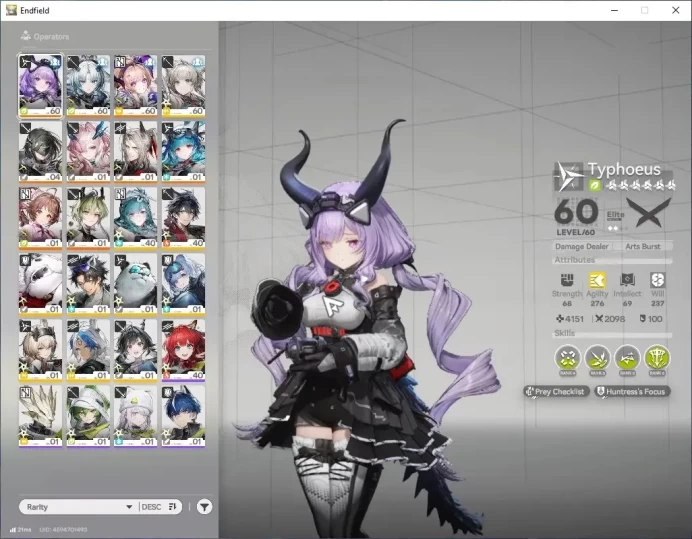
Task: Close the Endfield window
Action: [675, 10]
